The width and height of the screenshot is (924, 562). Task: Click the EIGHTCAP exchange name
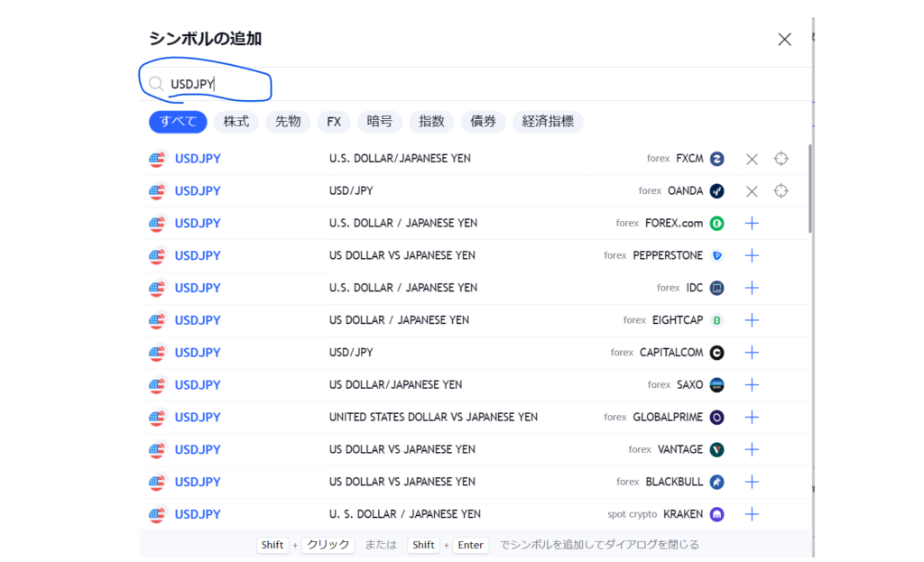(x=678, y=320)
